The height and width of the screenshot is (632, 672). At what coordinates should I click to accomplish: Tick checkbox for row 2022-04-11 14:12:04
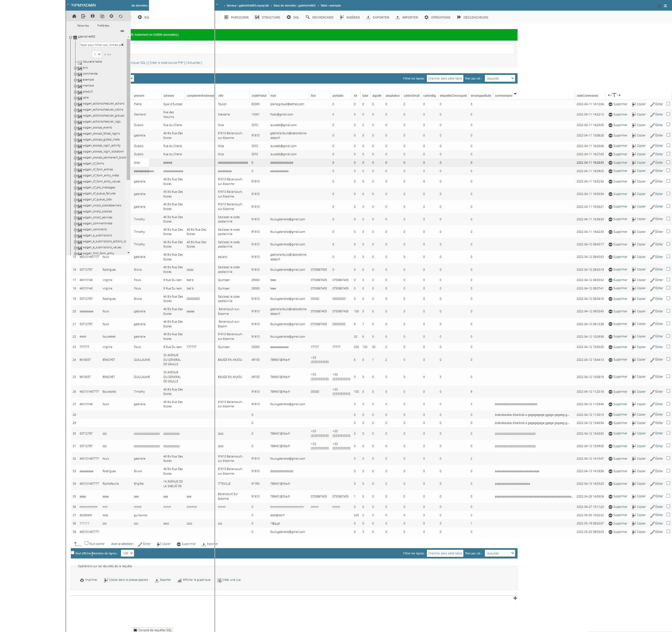pyautogui.click(x=668, y=104)
